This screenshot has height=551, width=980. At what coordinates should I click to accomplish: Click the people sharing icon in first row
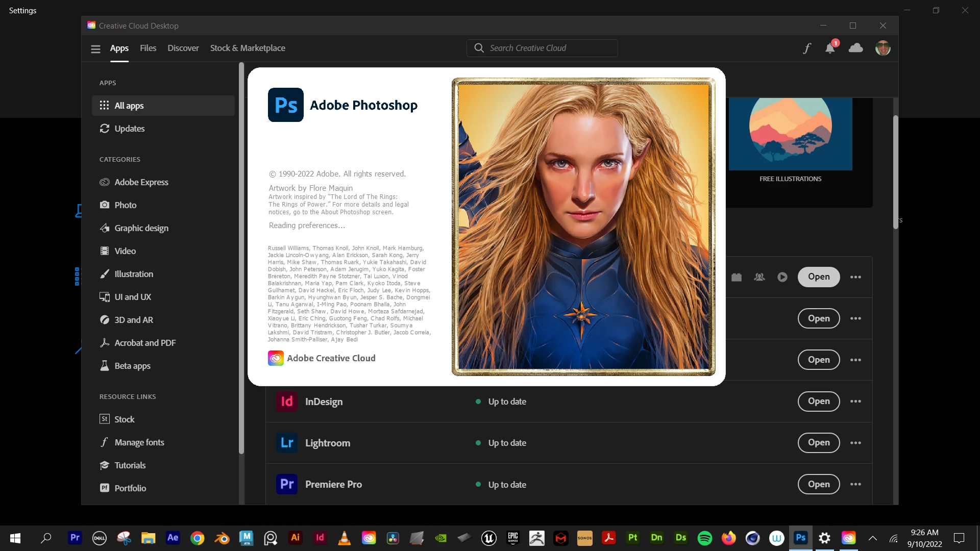point(759,277)
